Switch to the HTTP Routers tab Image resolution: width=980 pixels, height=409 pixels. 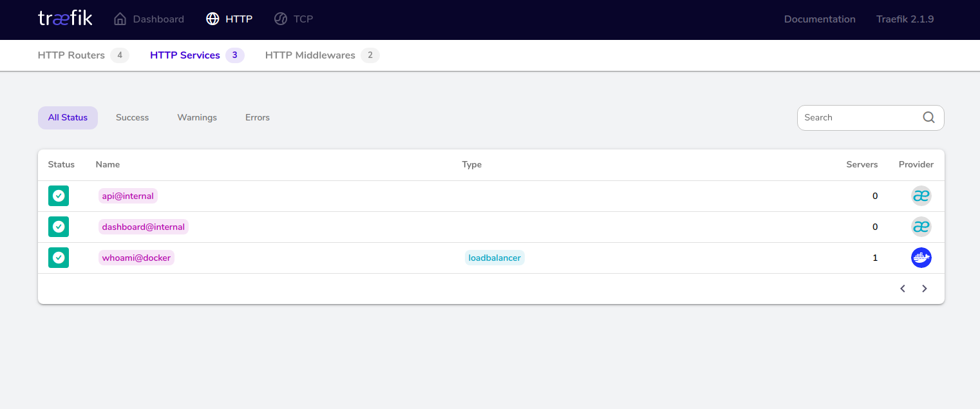point(71,55)
